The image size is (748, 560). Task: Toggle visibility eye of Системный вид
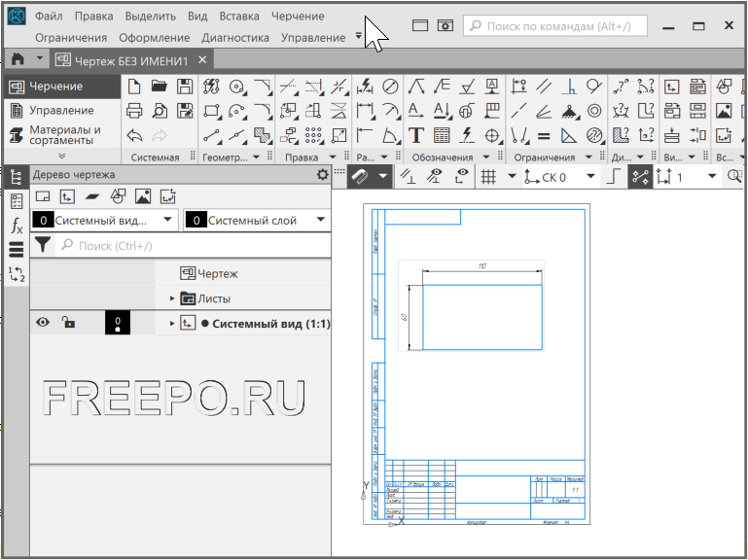tap(43, 323)
